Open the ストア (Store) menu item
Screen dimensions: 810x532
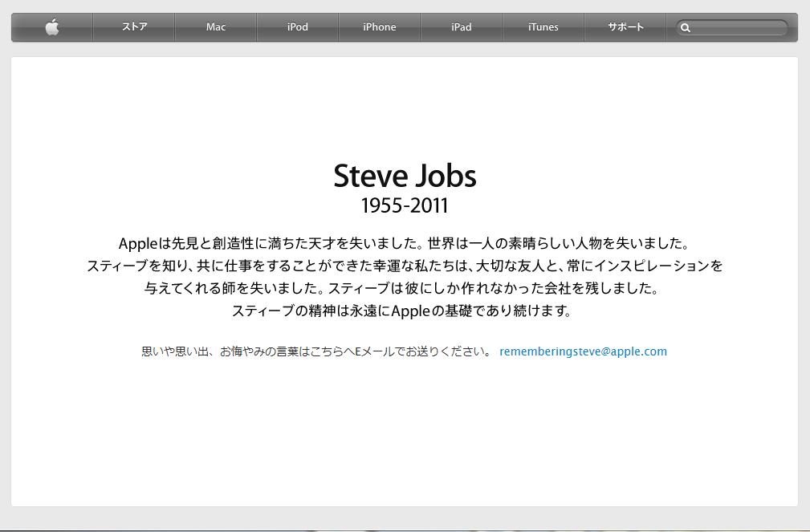pyautogui.click(x=134, y=26)
